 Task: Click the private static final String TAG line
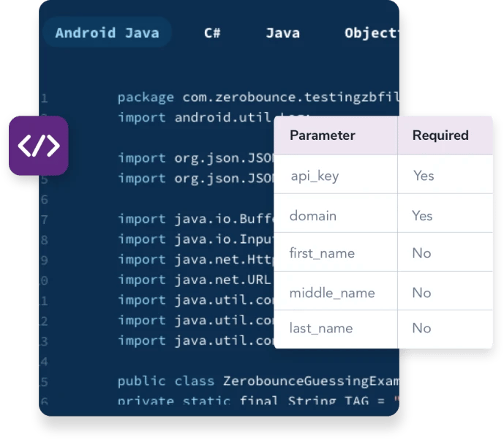pos(258,400)
